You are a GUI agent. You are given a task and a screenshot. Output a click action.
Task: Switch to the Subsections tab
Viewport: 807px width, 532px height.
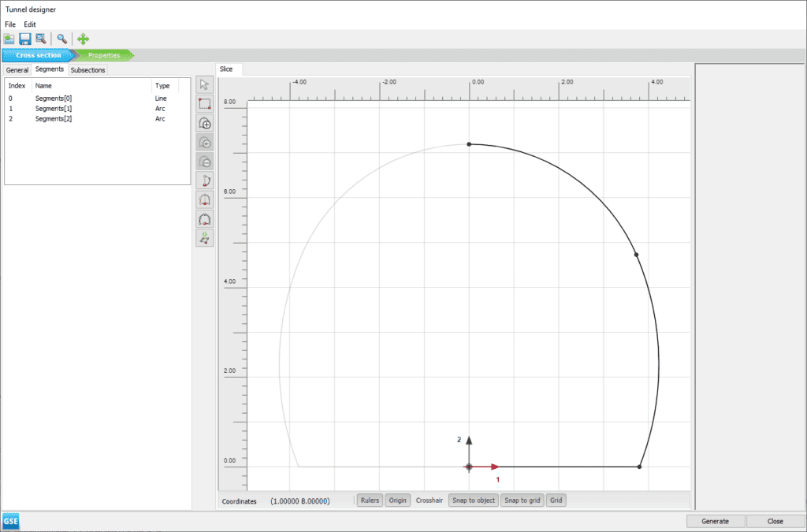pyautogui.click(x=87, y=69)
